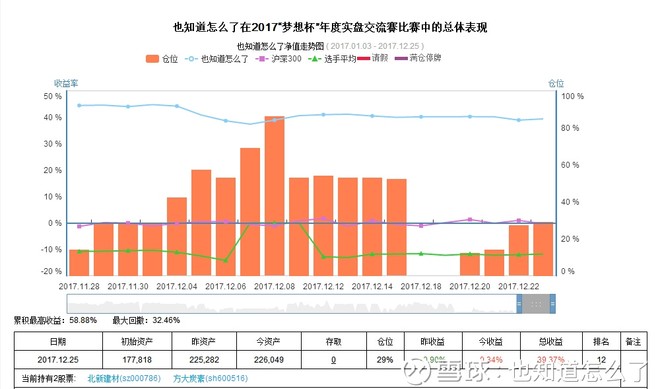660x389 pixels.
Task: Select the tallest orange bar on 2017.12.08
Action: click(x=274, y=196)
